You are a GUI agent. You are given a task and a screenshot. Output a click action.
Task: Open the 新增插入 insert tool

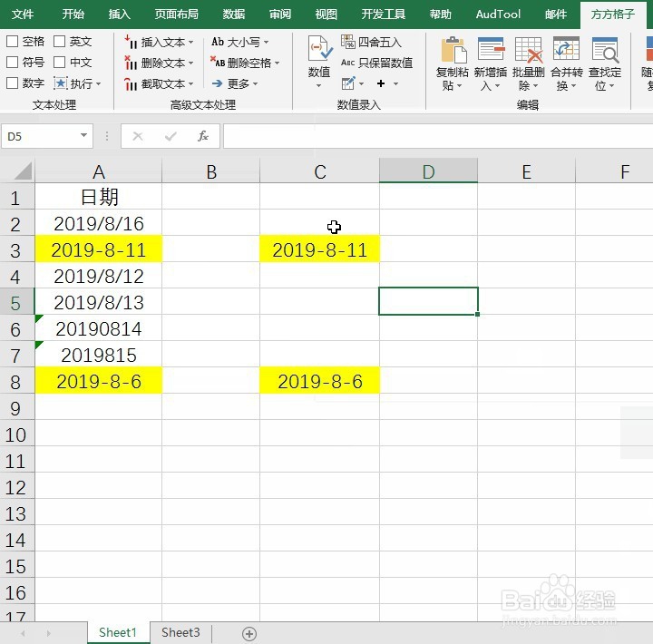(491, 63)
